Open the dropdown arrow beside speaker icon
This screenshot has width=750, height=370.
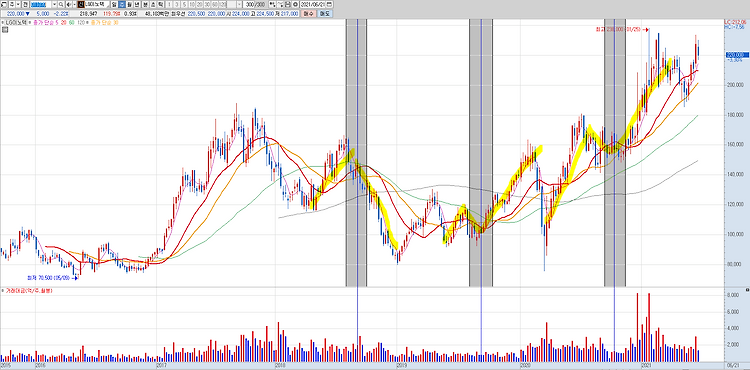[74, 4]
